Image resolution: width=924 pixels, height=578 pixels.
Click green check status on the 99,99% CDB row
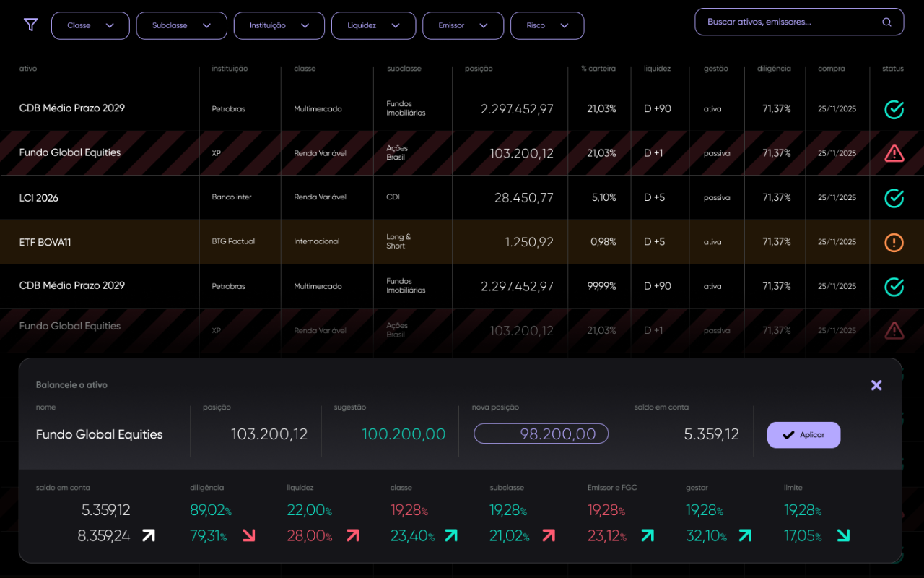[x=894, y=286]
